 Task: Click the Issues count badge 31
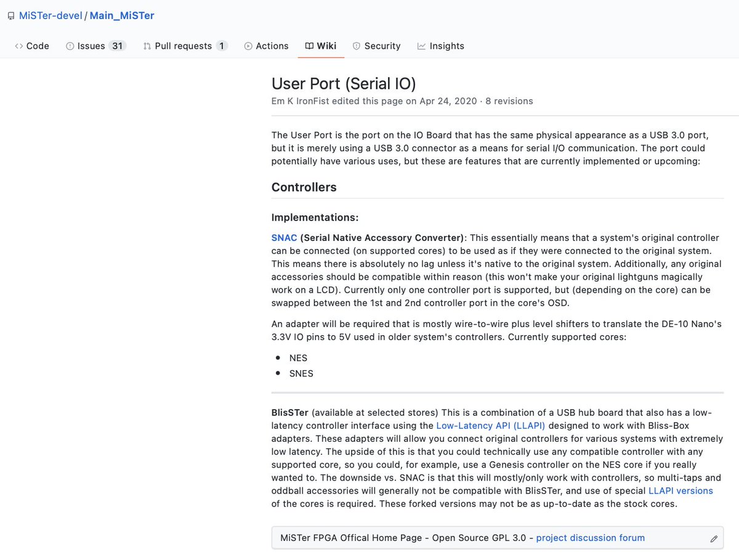[x=117, y=46]
